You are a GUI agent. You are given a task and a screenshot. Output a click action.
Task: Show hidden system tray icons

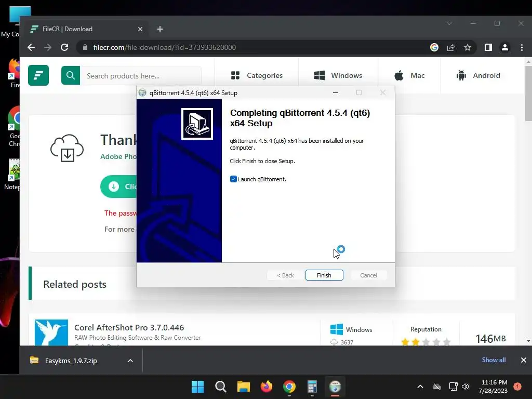click(x=420, y=387)
